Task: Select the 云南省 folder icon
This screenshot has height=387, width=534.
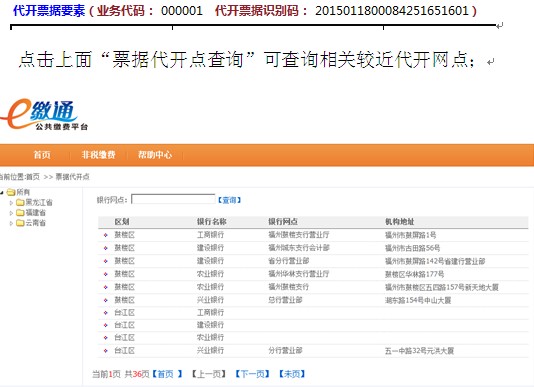Action: point(20,223)
